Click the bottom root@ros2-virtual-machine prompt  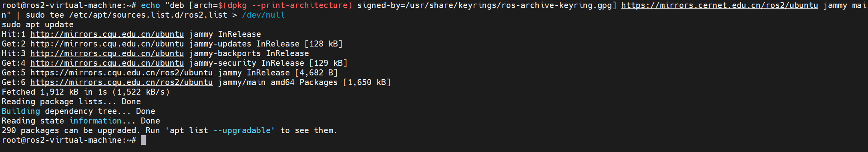click(69, 140)
